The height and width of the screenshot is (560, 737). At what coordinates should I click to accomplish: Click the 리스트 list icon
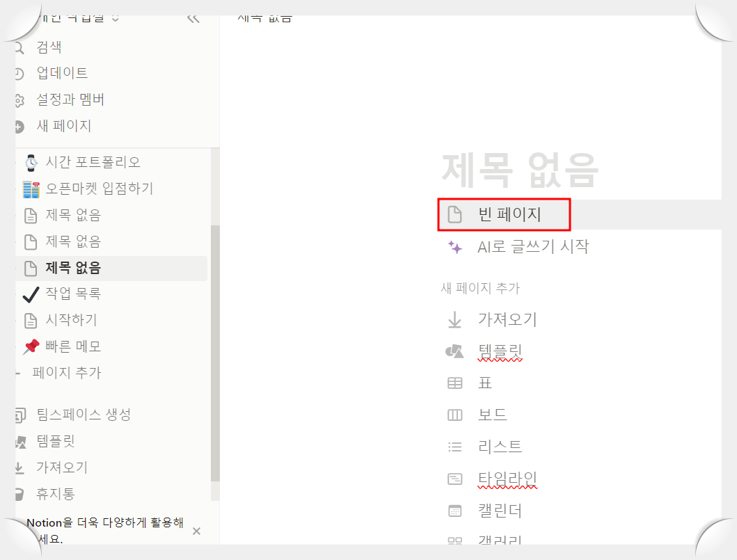(454, 447)
